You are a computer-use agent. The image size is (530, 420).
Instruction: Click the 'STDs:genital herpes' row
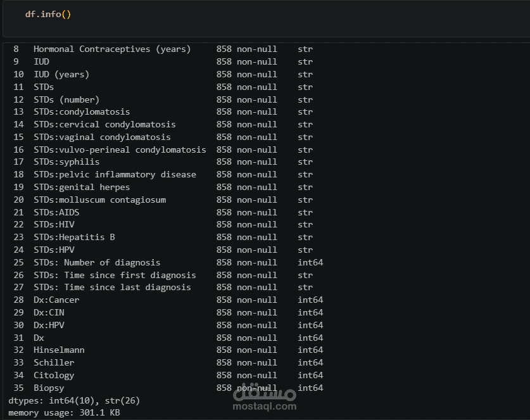[x=82, y=187]
